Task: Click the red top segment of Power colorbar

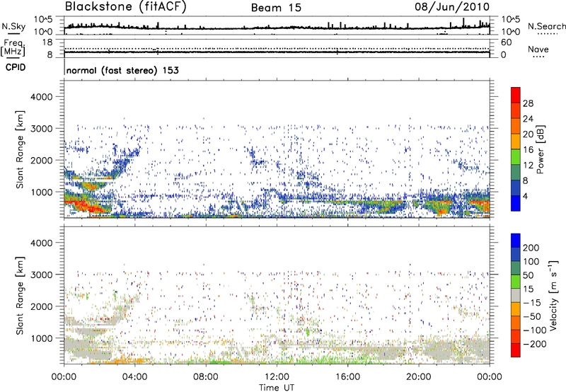Action: tap(516, 95)
